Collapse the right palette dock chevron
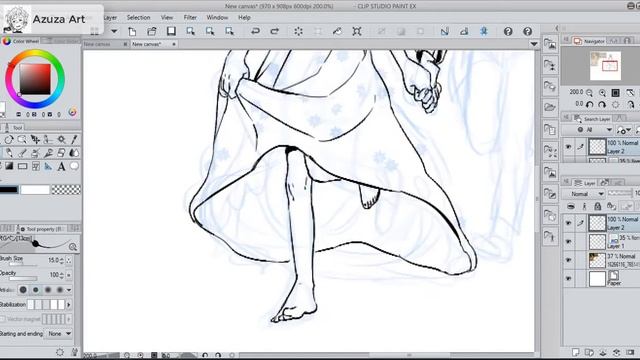This screenshot has height=360, width=640. click(557, 28)
